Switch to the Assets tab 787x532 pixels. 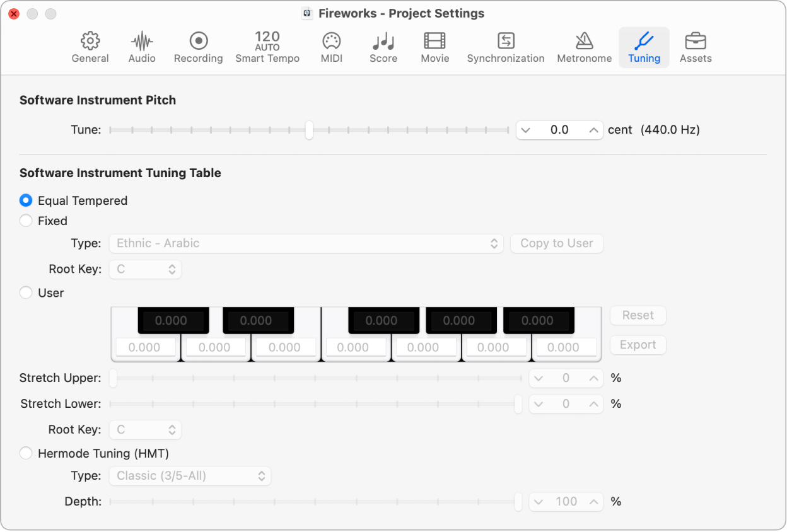[695, 47]
